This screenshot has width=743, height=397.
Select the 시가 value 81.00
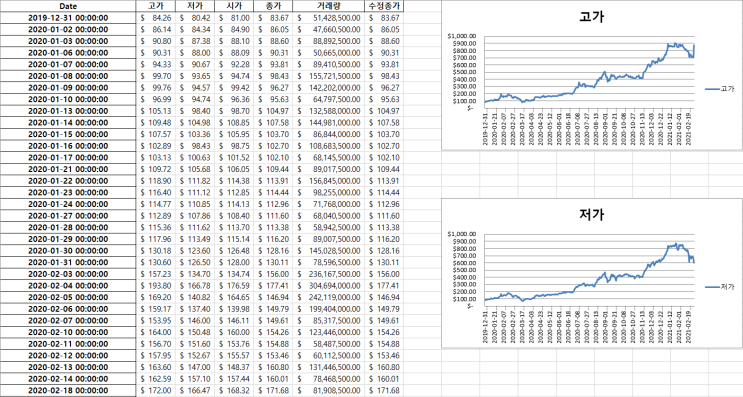(x=234, y=18)
